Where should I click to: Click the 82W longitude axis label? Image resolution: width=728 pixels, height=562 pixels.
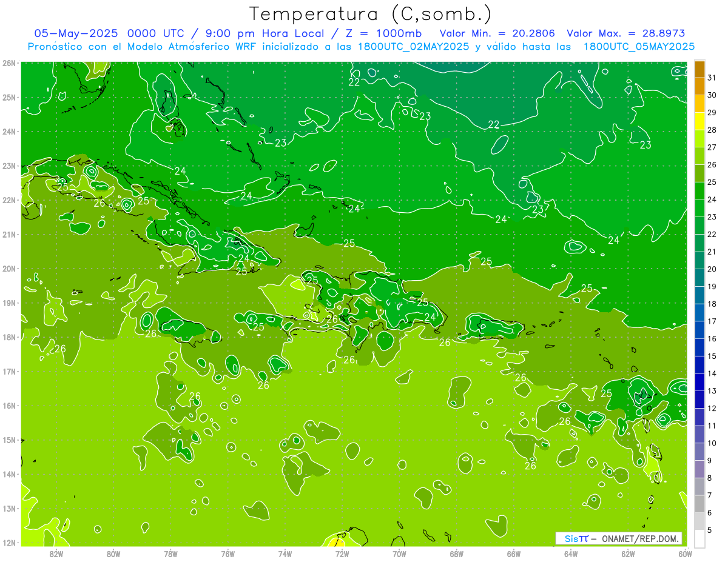[x=56, y=554]
